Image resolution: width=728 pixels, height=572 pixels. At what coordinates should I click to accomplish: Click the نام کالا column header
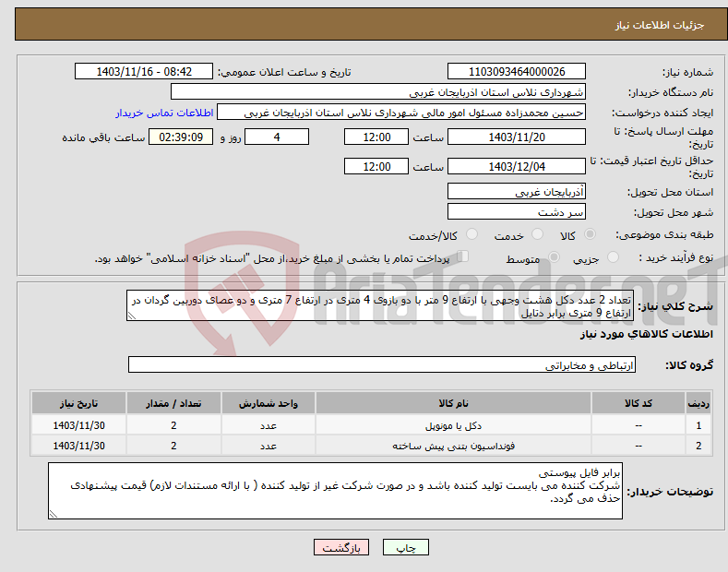tap(453, 403)
